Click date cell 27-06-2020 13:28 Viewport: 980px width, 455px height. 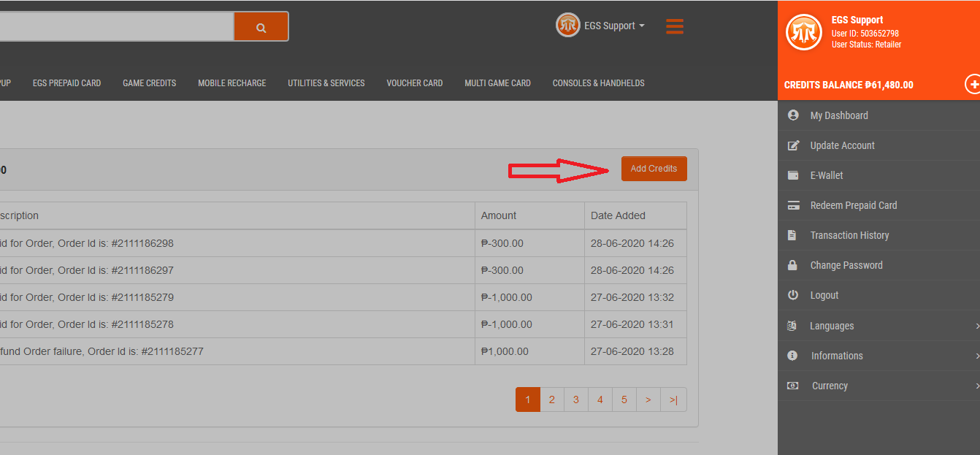(x=635, y=351)
